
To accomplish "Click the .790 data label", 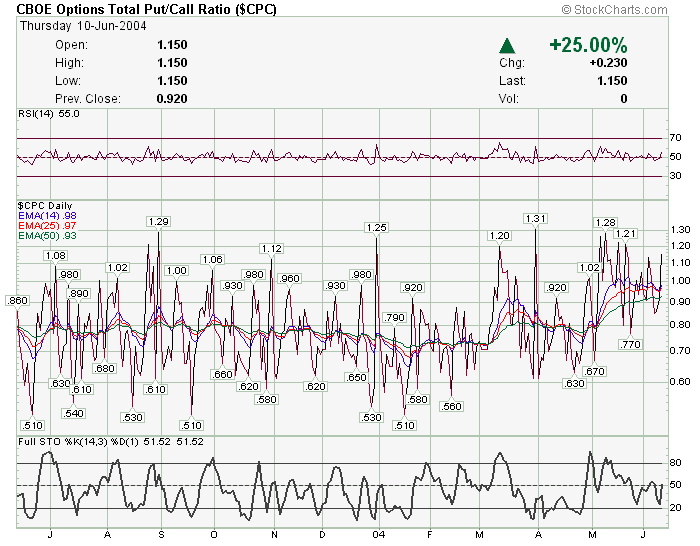I will click(x=394, y=318).
